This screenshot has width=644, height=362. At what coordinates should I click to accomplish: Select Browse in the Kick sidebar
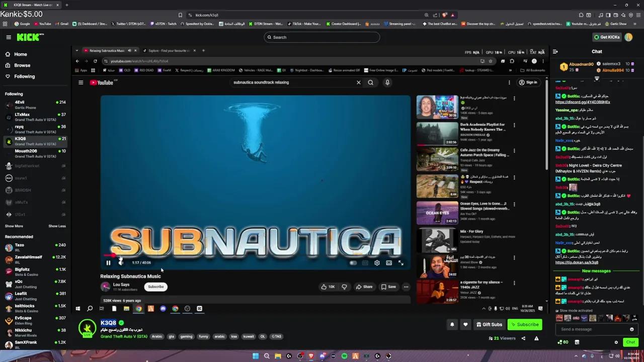22,65
